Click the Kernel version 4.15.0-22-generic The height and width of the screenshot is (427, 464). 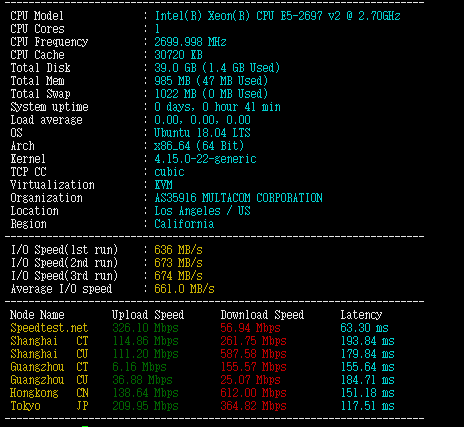[205, 159]
